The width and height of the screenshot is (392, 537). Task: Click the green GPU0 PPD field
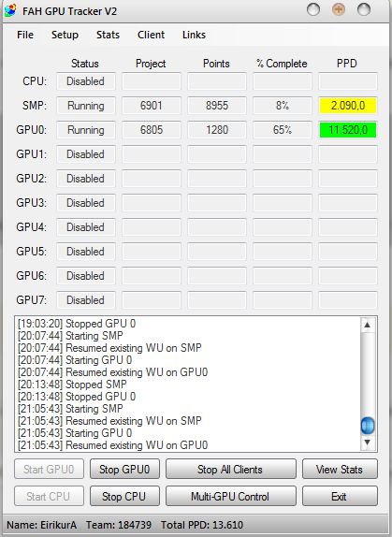348,130
